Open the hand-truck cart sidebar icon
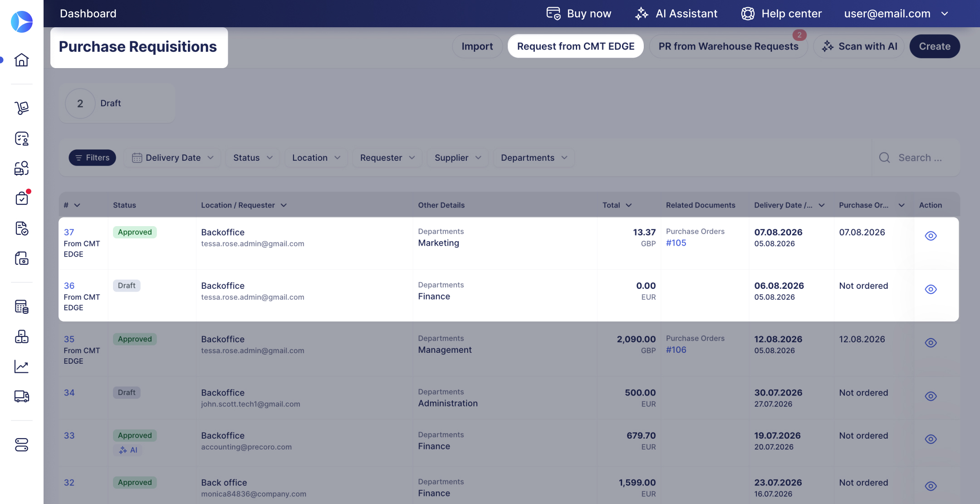This screenshot has width=980, height=504. 22,108
